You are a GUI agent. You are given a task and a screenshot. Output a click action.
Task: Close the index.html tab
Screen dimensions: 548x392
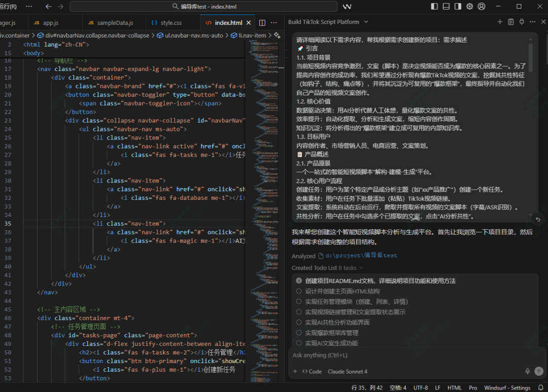249,23
